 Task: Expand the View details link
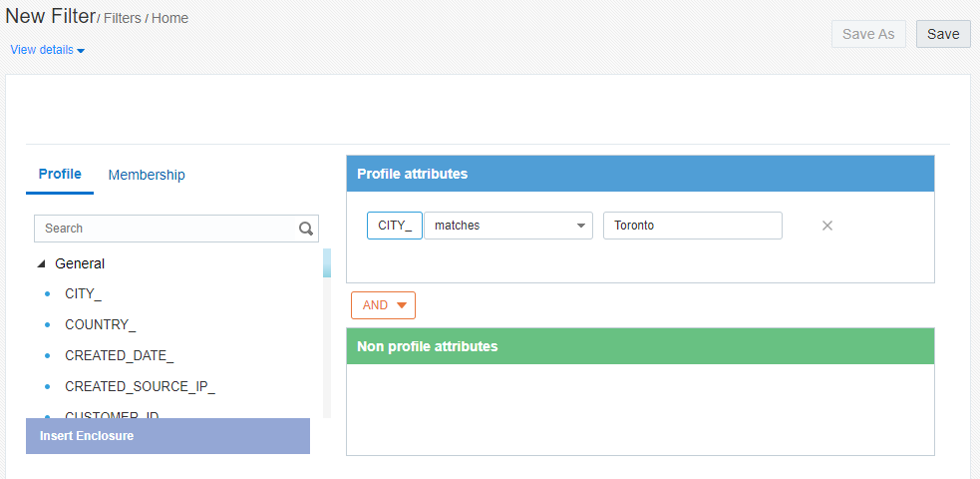click(x=47, y=50)
